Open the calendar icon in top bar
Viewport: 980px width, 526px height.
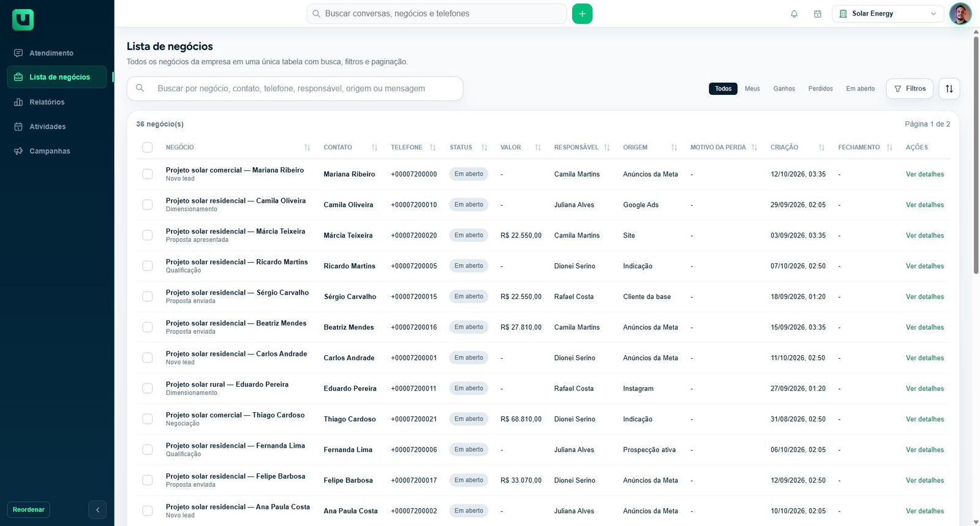817,13
